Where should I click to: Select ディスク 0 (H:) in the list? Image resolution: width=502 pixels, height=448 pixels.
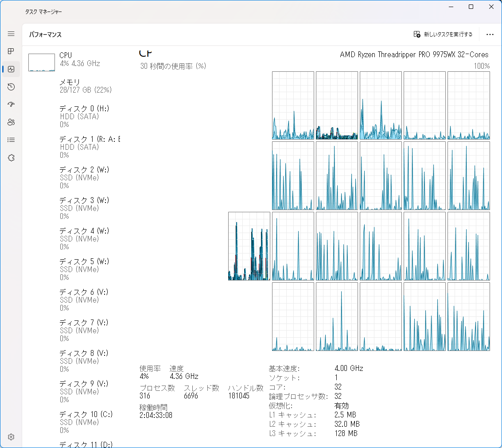tap(74, 117)
